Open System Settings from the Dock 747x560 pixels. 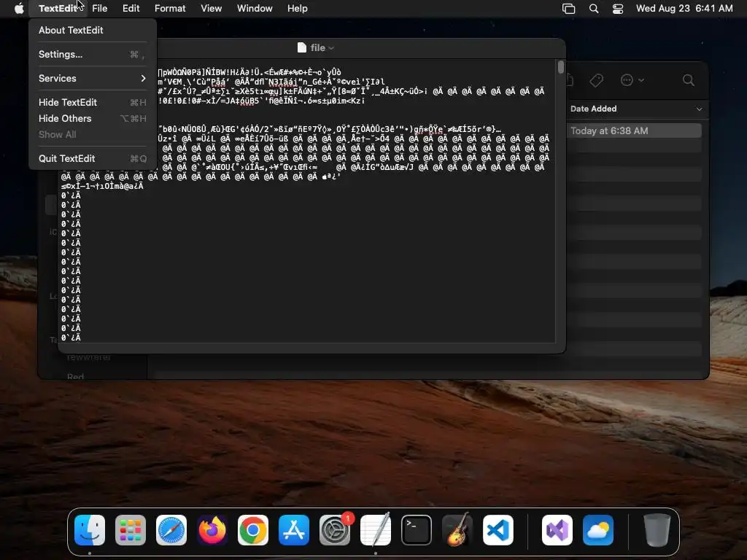tap(334, 530)
